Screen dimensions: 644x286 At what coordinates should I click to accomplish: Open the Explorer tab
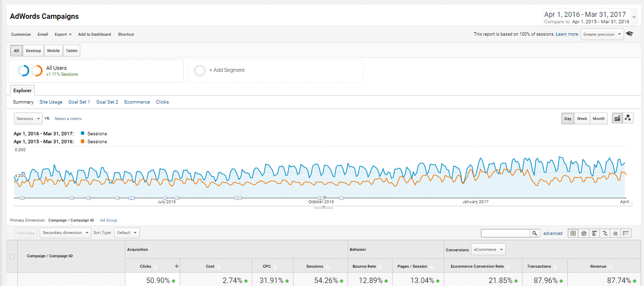[22, 90]
